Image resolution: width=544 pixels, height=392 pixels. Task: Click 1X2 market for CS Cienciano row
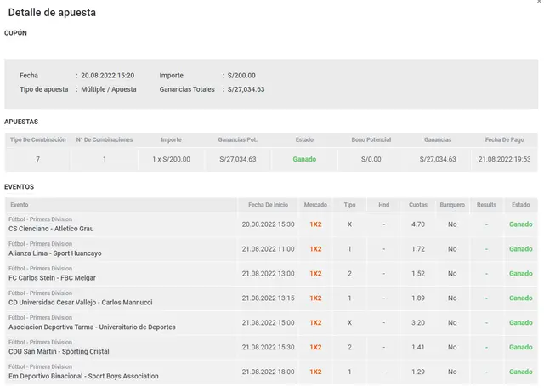315,224
